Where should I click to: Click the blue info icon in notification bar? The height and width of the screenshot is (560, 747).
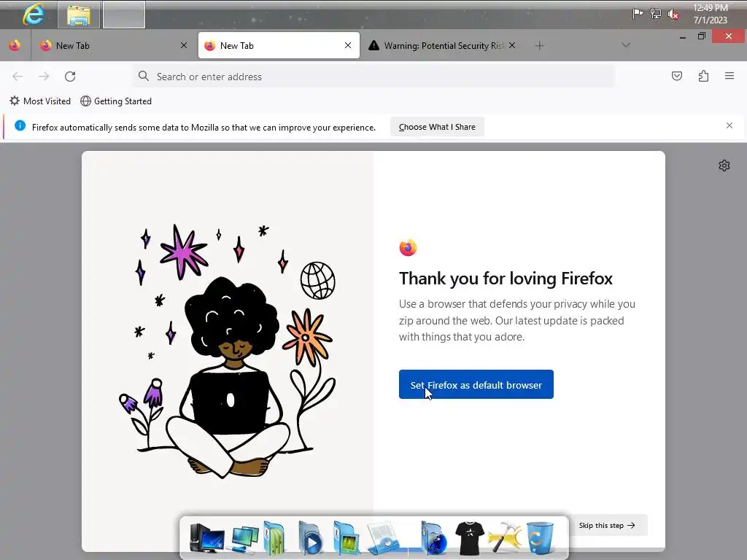pos(20,125)
